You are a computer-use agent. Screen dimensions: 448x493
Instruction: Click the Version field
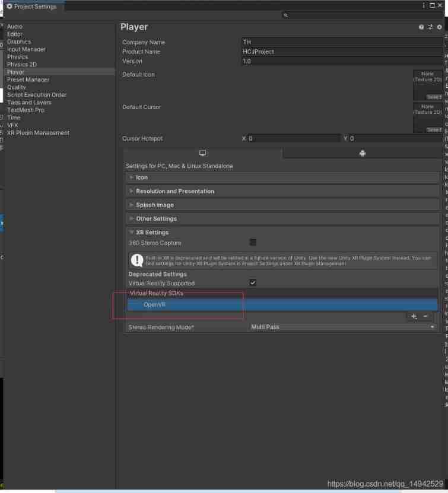[342, 61]
